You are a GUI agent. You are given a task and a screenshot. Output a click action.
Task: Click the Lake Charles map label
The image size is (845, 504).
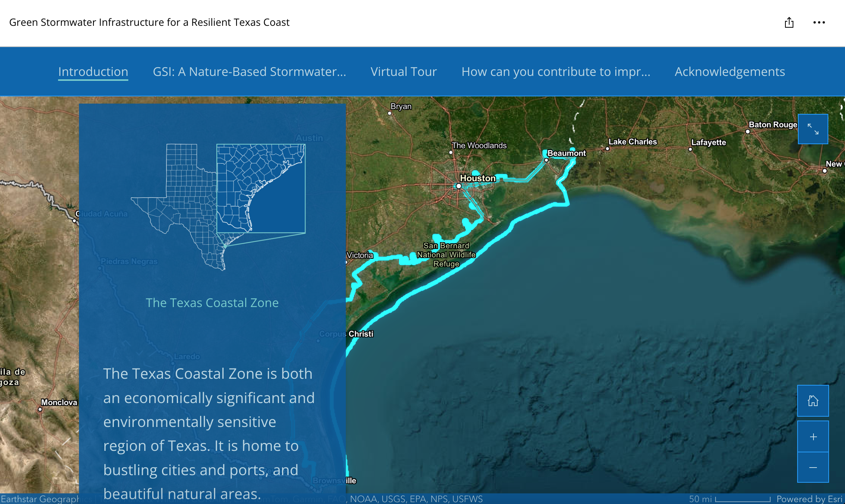632,142
